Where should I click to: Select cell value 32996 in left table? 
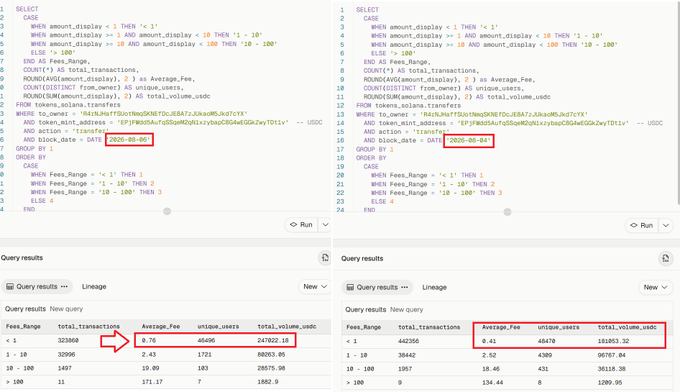pos(66,354)
